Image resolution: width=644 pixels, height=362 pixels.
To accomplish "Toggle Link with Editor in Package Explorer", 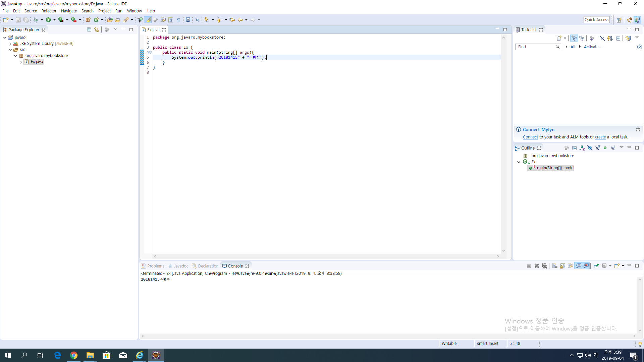I will click(97, 29).
